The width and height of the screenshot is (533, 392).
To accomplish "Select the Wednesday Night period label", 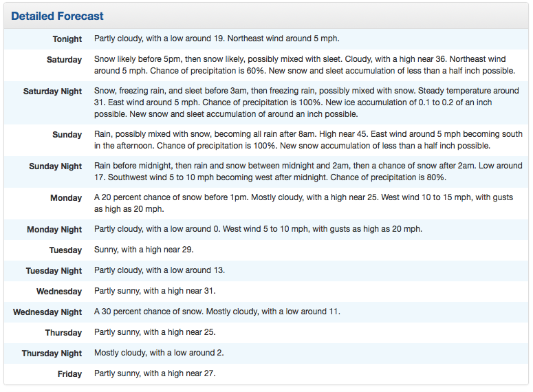I will point(47,312).
